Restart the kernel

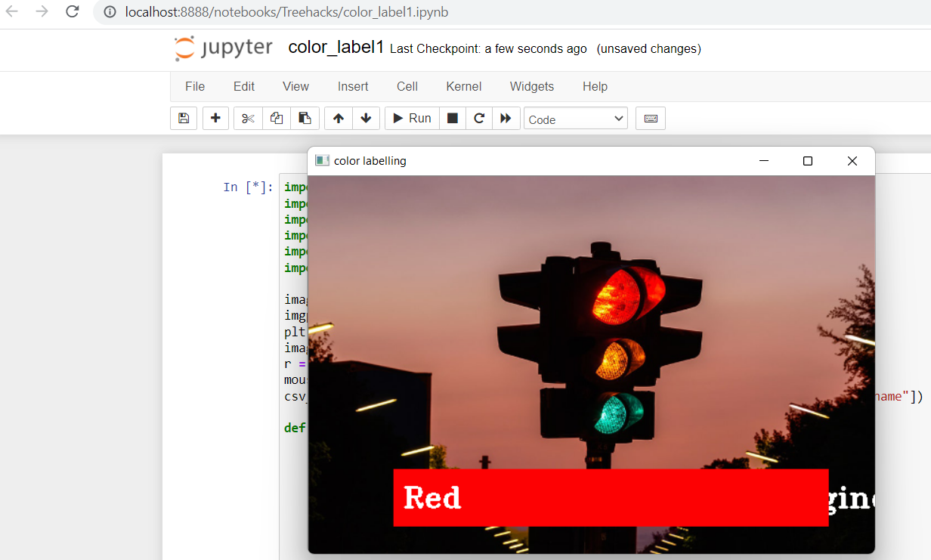[478, 118]
